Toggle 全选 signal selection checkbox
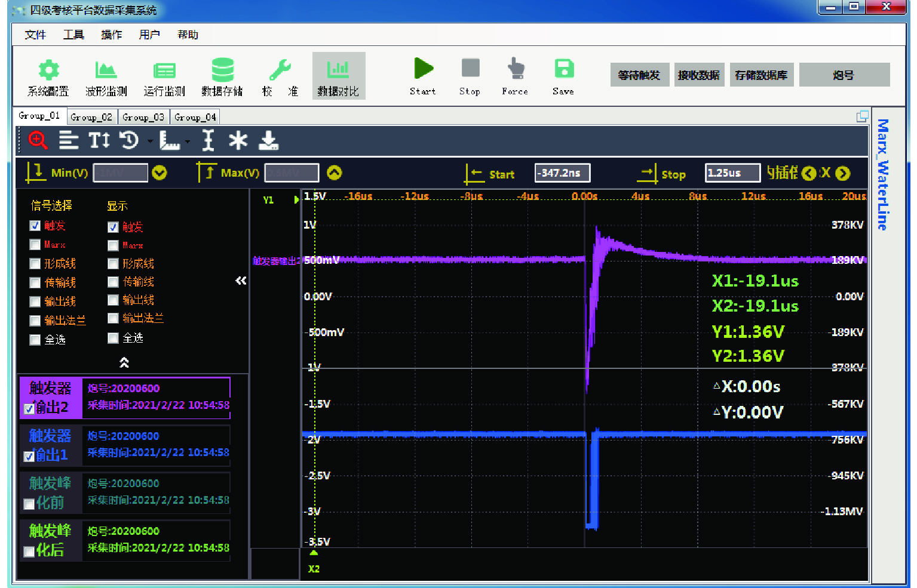This screenshot has height=588, width=917. click(35, 340)
